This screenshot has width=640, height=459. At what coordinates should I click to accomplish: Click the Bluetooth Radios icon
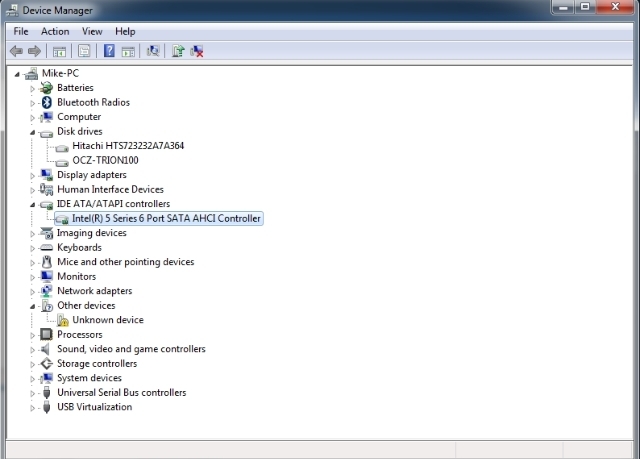click(x=46, y=102)
